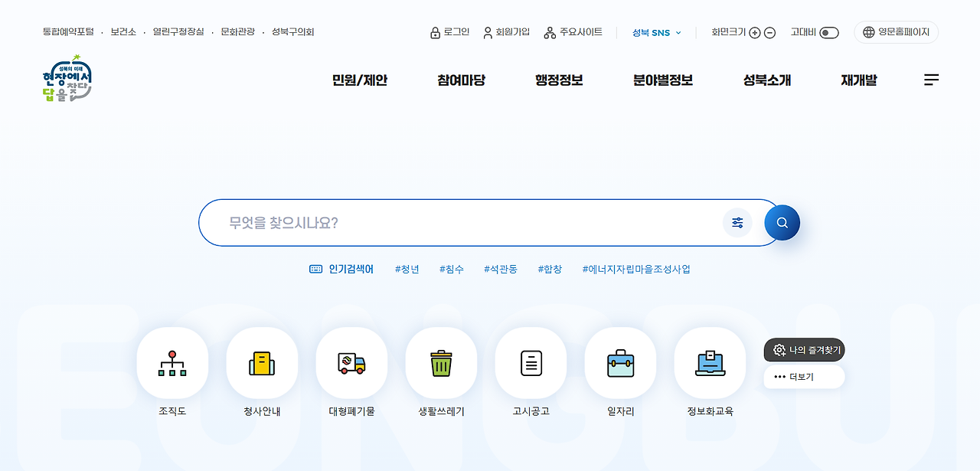Screen dimensions: 980x471
Task: Open search filter options icon in search bar
Action: (737, 222)
